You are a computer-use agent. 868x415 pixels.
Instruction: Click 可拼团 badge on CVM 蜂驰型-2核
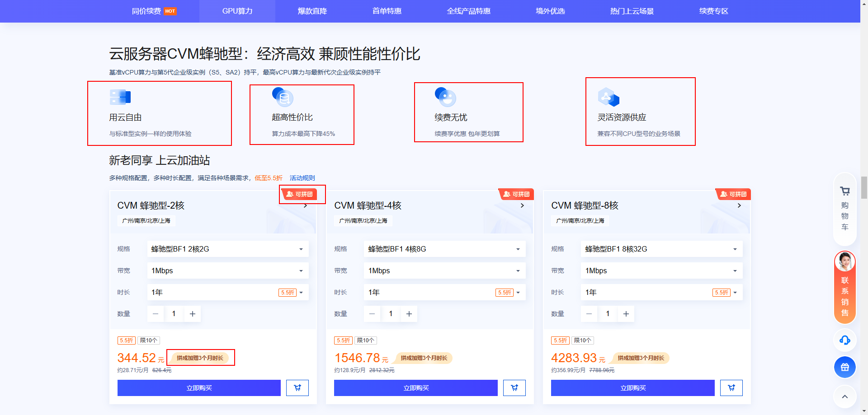[x=300, y=194]
